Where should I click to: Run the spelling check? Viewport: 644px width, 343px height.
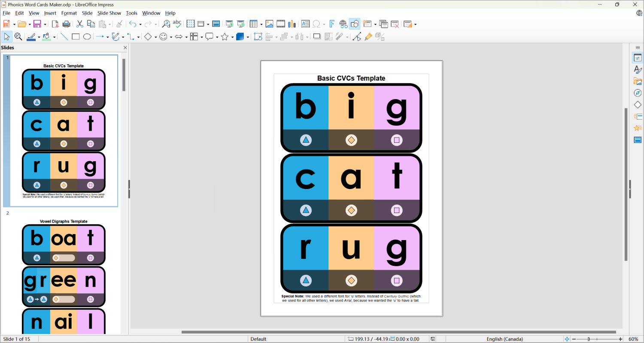pos(177,24)
